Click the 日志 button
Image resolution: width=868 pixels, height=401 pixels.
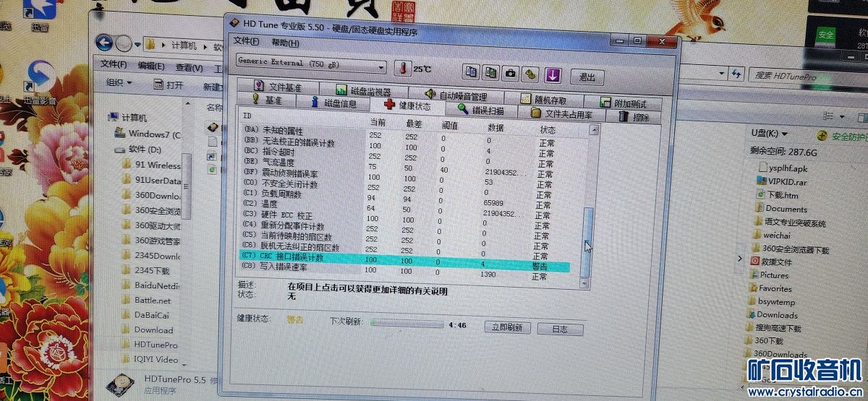(560, 329)
